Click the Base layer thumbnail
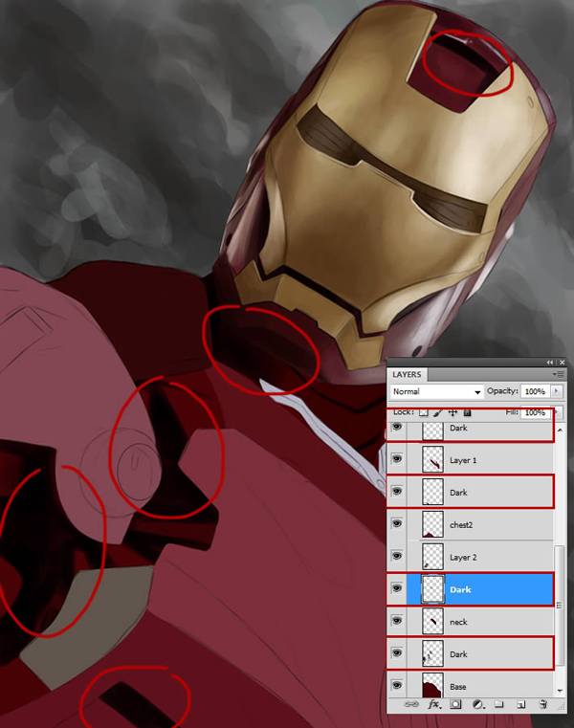 click(432, 685)
